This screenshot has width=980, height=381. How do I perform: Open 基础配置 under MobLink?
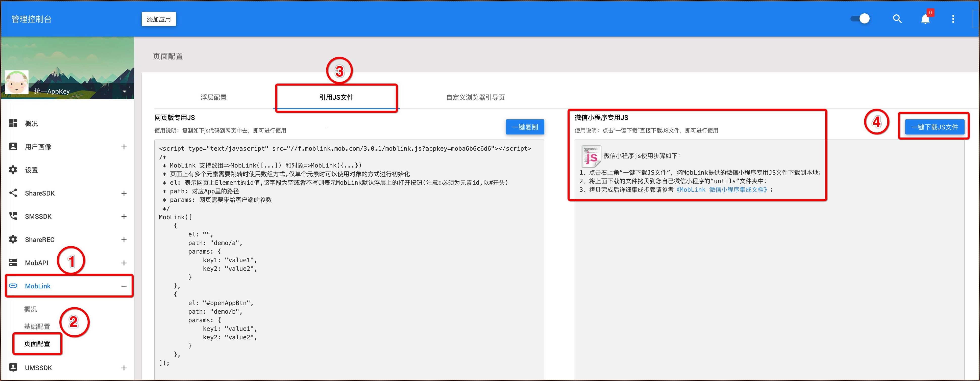pyautogui.click(x=37, y=326)
